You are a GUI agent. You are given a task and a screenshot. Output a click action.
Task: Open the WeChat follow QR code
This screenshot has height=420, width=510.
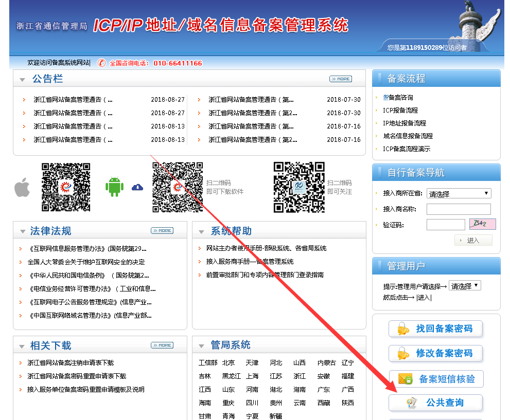coord(298,187)
